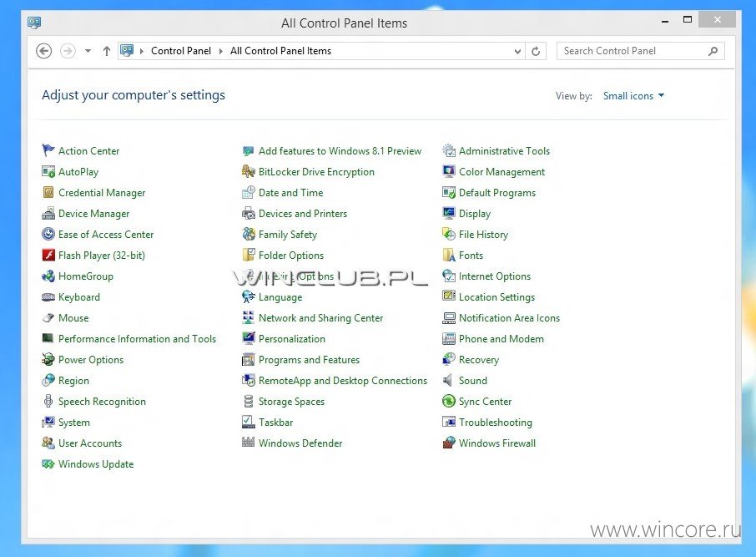Open Color Management
This screenshot has width=756, height=557.
tap(501, 172)
